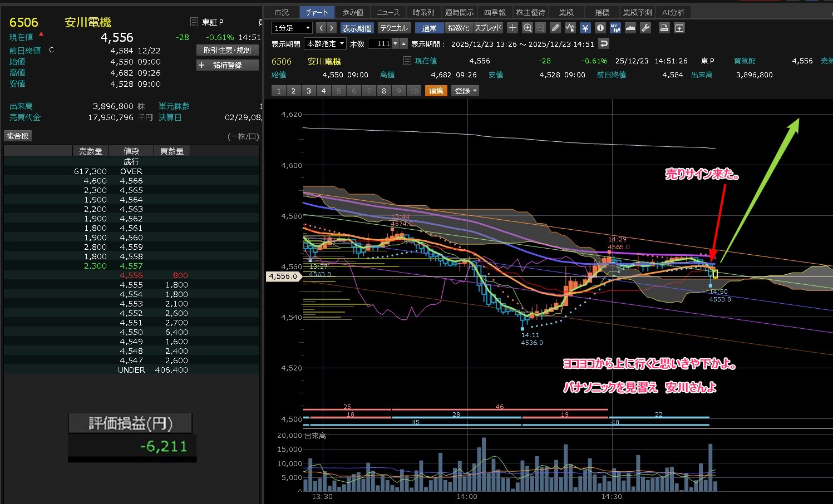Click the crosshair plus icon
Screen dimensions: 833x504
click(512, 28)
